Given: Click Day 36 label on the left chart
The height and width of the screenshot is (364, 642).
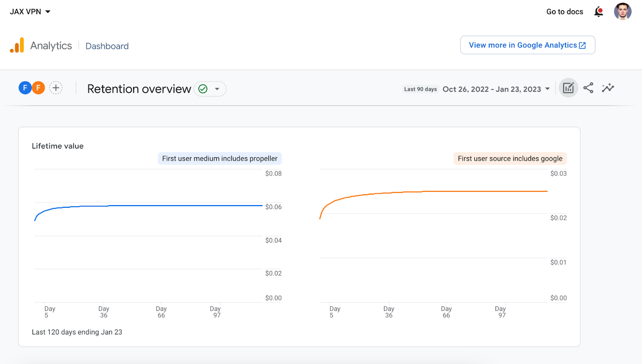Looking at the screenshot, I should coord(104,312).
